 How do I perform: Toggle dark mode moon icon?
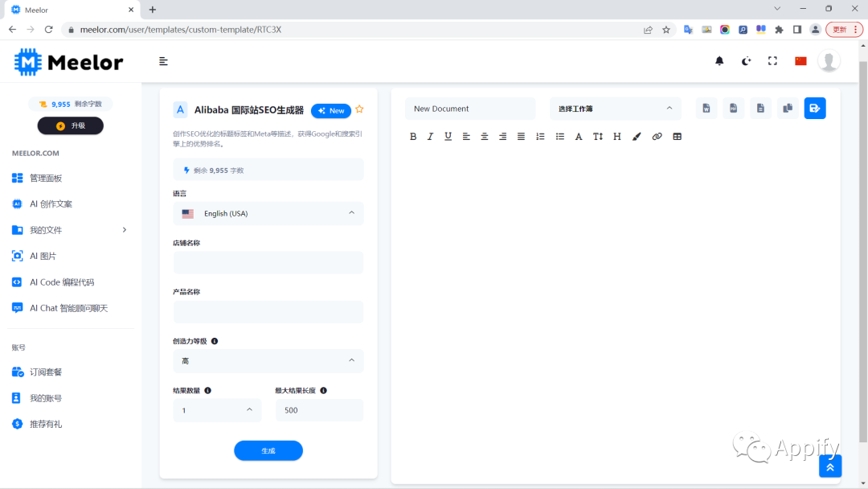tap(746, 61)
